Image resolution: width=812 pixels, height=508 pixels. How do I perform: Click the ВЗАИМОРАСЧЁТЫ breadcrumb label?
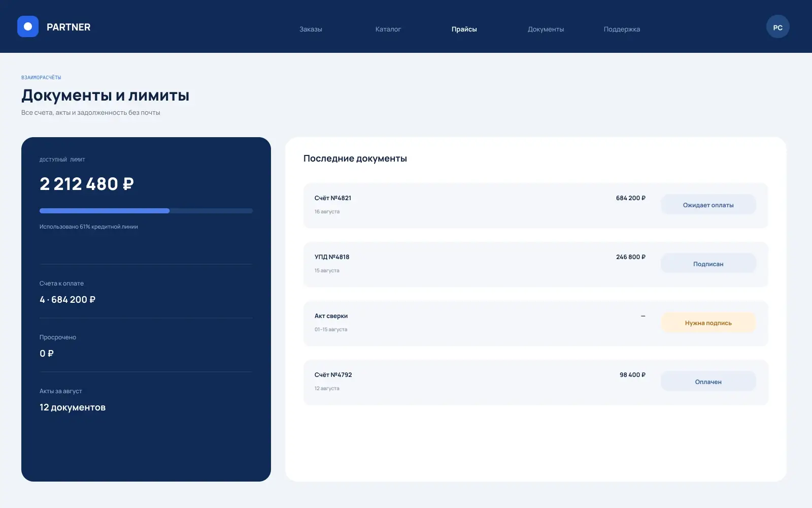pos(41,78)
